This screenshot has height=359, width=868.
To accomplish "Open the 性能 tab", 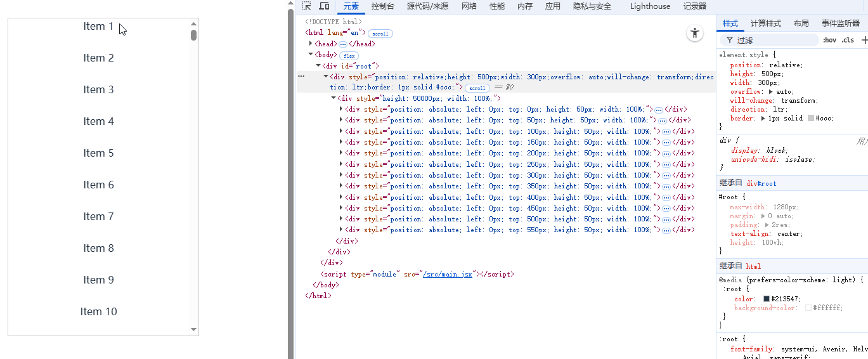I will pyautogui.click(x=497, y=6).
